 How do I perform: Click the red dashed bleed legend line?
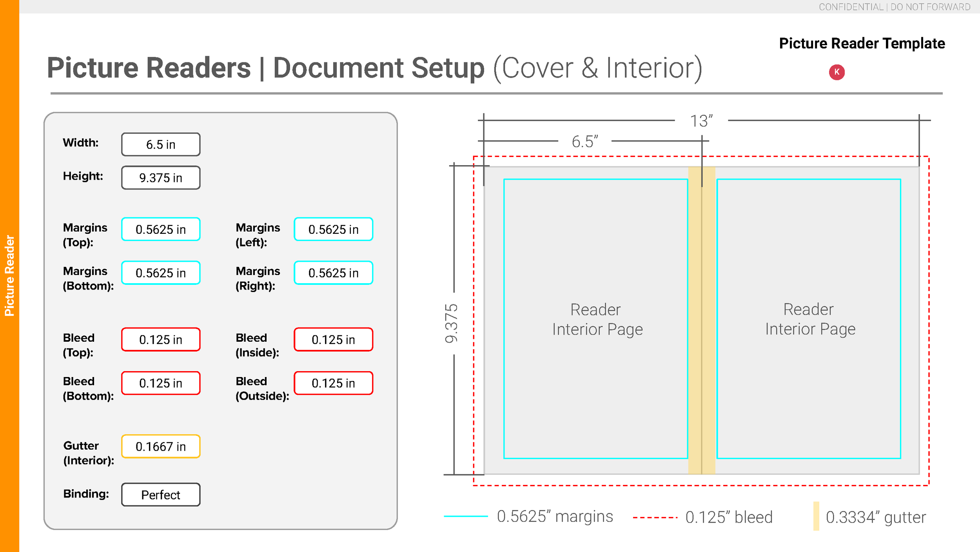click(x=655, y=517)
